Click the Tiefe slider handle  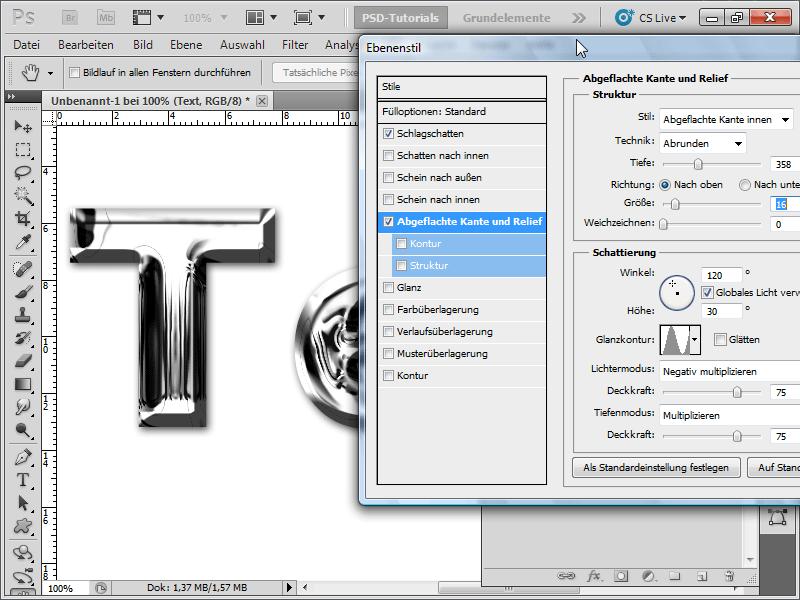[x=698, y=164]
